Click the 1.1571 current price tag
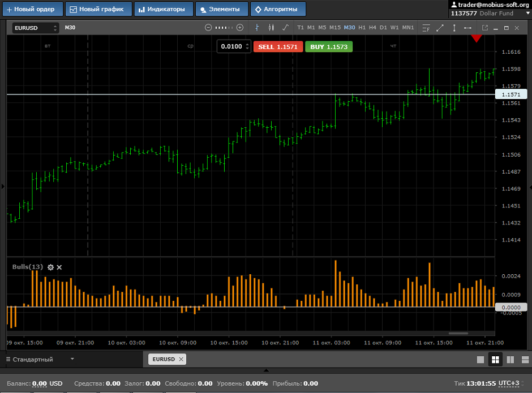 (511, 94)
